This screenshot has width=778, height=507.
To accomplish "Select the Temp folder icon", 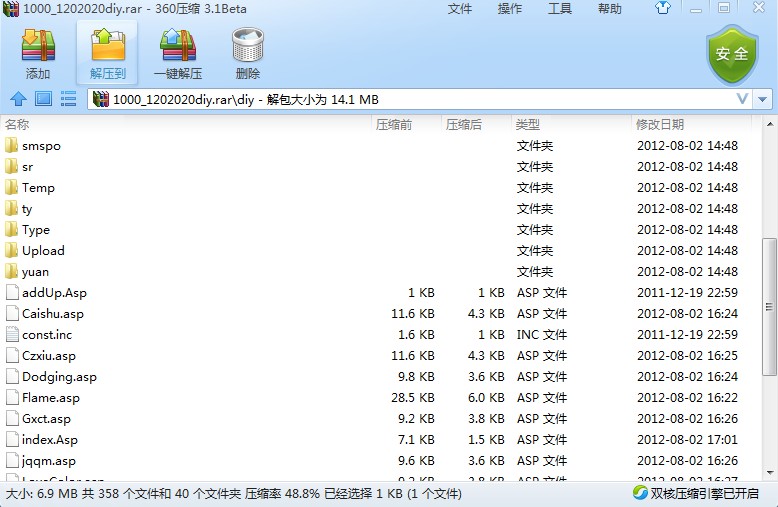I will (x=12, y=188).
